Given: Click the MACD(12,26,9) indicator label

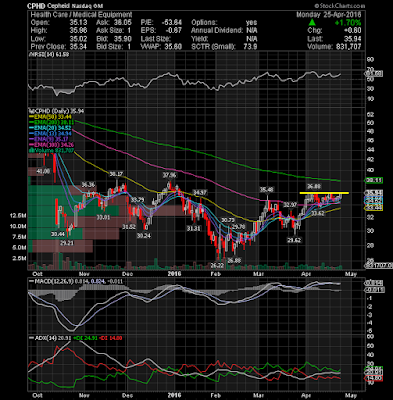Looking at the screenshot, I should (76, 281).
